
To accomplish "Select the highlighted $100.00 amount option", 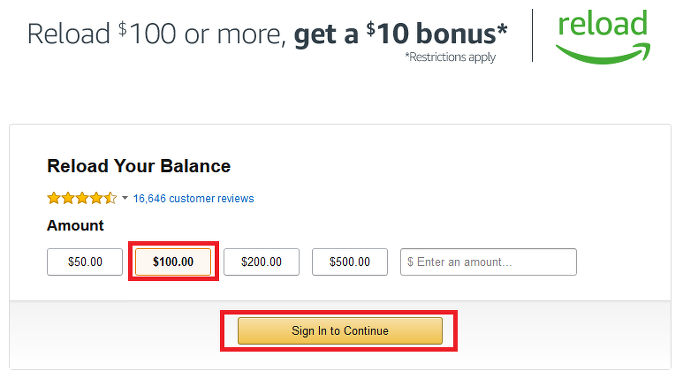I will (x=173, y=262).
